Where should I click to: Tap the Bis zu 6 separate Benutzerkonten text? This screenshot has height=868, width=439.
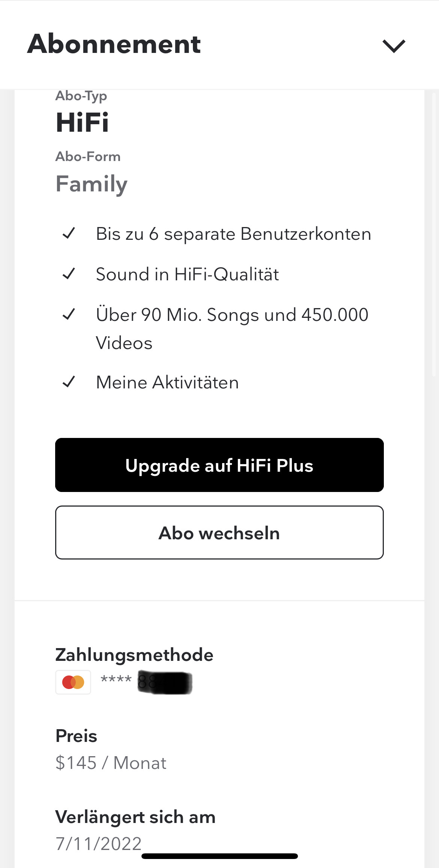coord(233,234)
